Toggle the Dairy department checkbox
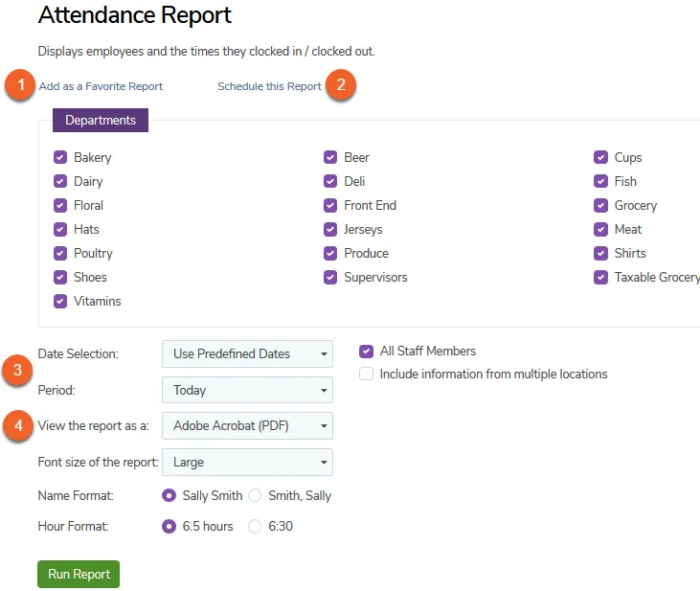Viewport: 700px width, 591px height. 60,181
